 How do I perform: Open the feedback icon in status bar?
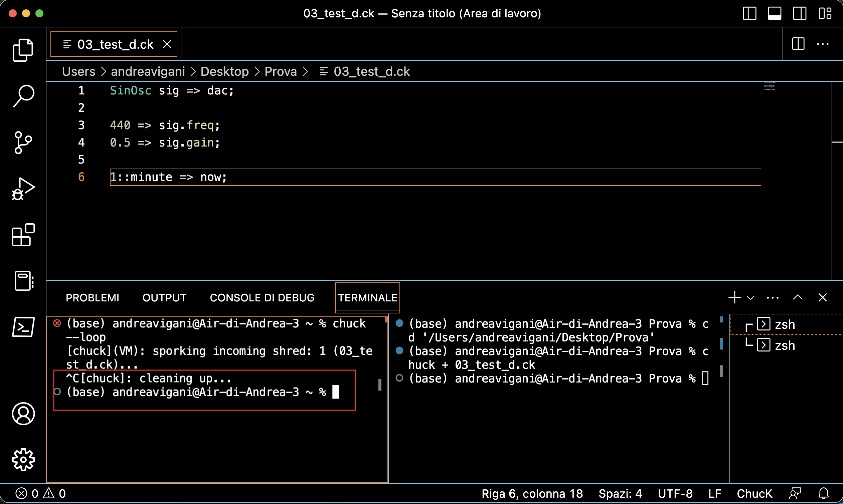click(795, 493)
